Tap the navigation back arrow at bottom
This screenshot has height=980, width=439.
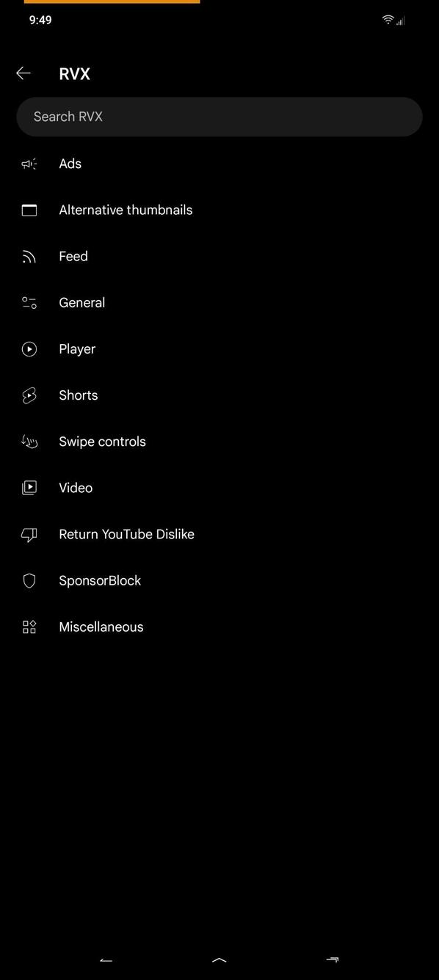coord(106,959)
